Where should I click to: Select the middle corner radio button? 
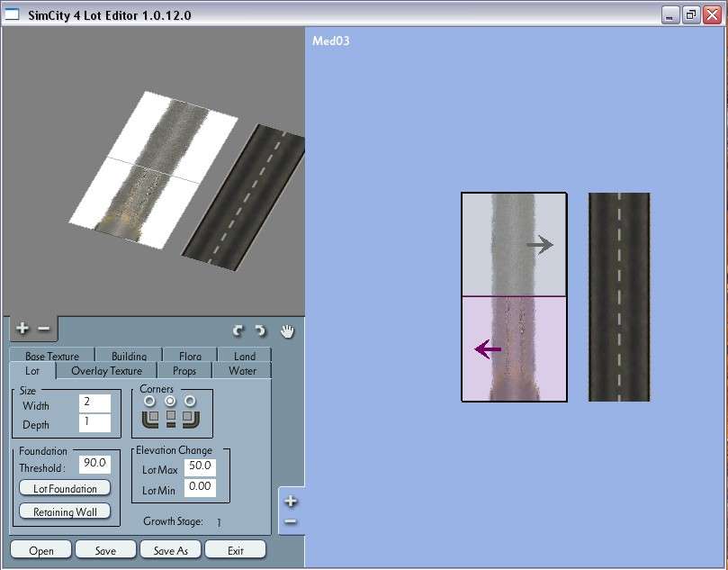coord(170,401)
